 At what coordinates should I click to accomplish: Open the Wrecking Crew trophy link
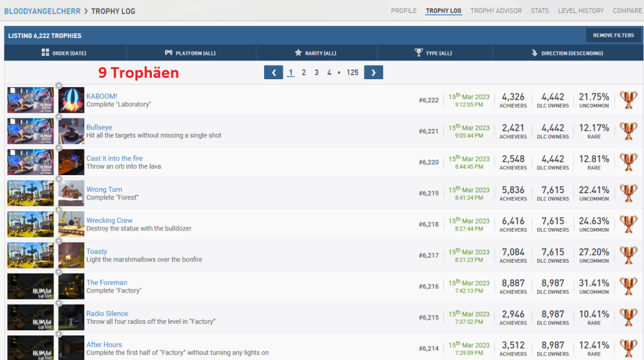(109, 220)
